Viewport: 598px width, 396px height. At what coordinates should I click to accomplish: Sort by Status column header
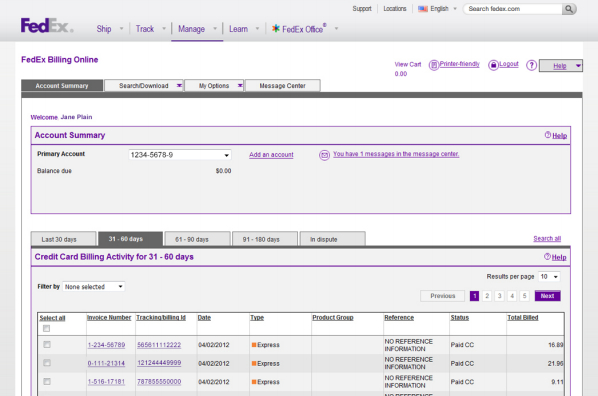[x=460, y=317]
